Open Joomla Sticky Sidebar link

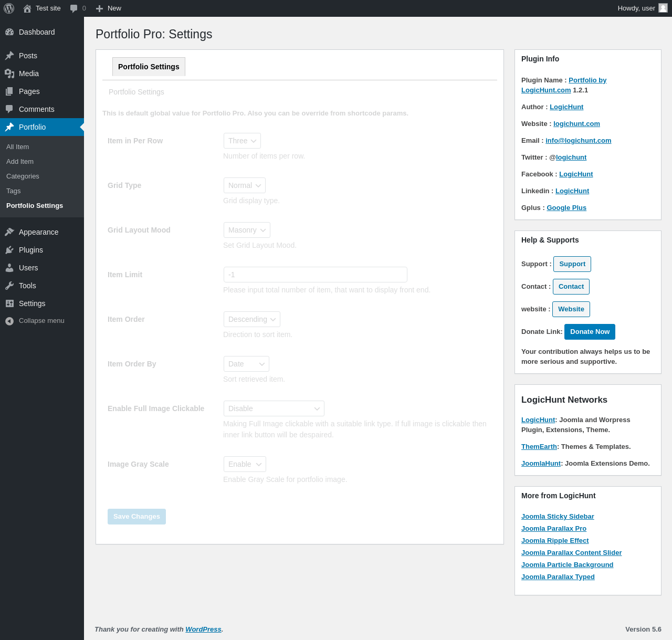(x=558, y=517)
